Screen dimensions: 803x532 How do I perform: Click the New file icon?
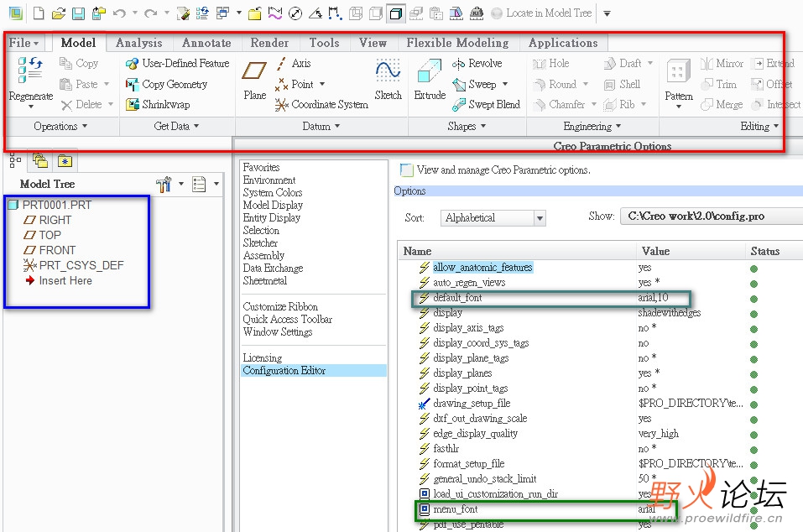point(39,13)
